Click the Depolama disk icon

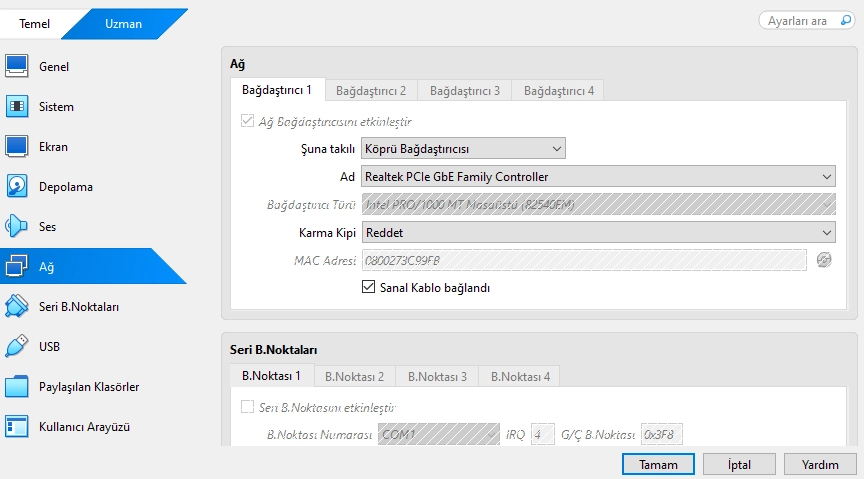[17, 187]
